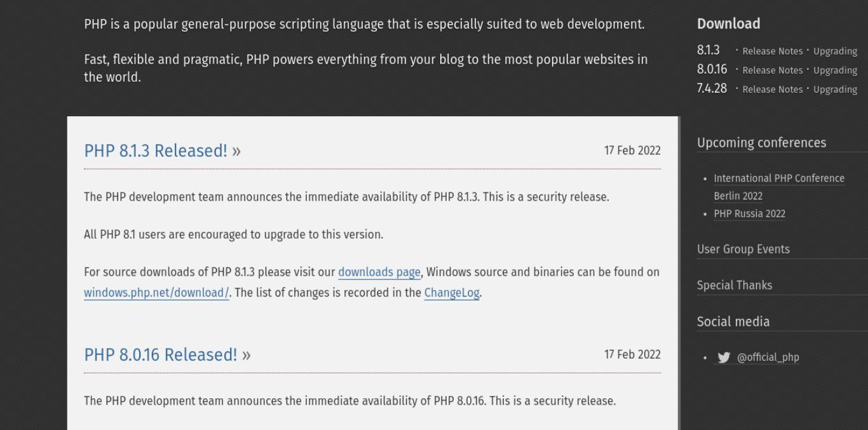Download PHP version 7.4.28
Image resolution: width=868 pixels, height=430 pixels.
[712, 88]
